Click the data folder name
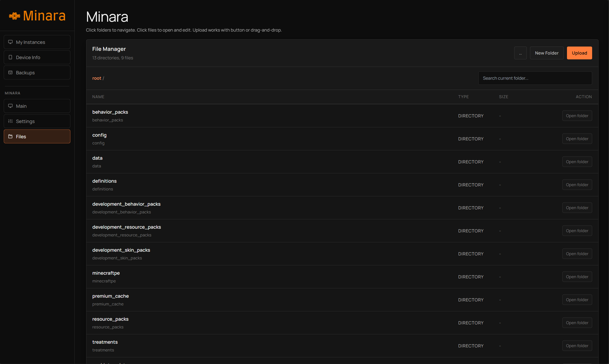Viewport: 609px width, 364px height. 97,158
